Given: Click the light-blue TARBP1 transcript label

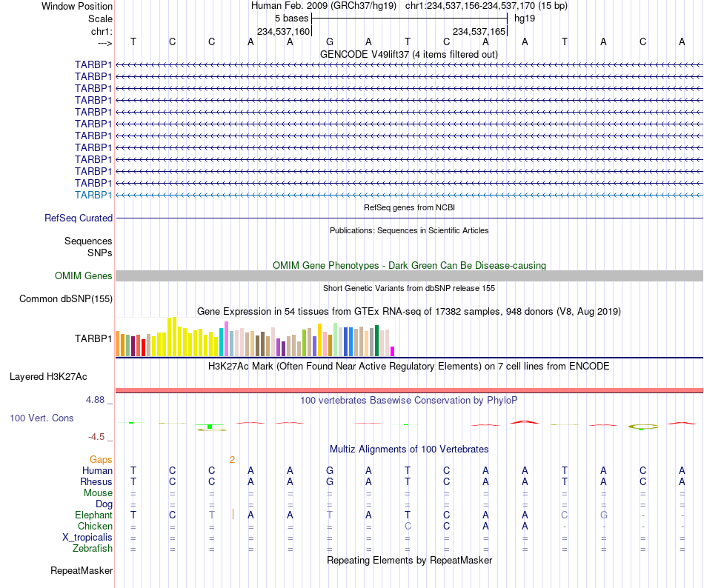Looking at the screenshot, I should 93,195.
